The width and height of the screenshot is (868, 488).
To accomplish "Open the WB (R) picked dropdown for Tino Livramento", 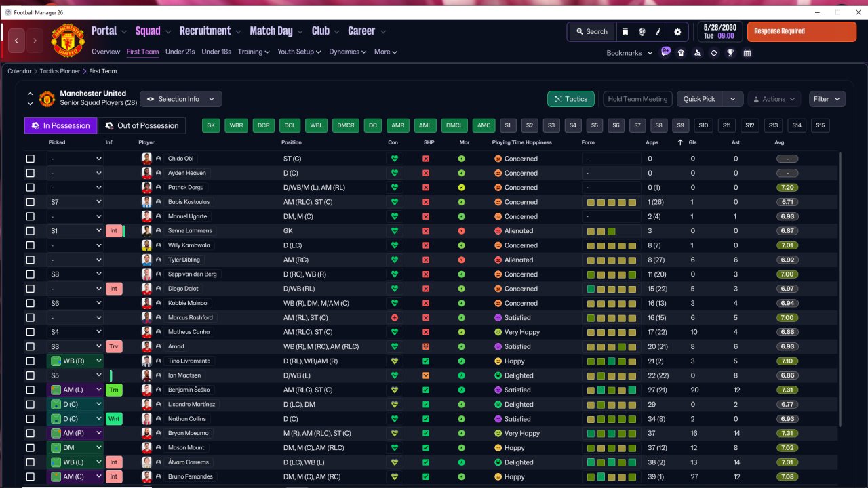I will pyautogui.click(x=75, y=361).
